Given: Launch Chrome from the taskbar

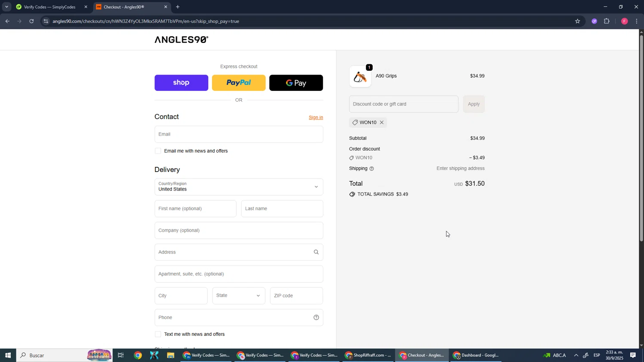Looking at the screenshot, I should point(138,355).
